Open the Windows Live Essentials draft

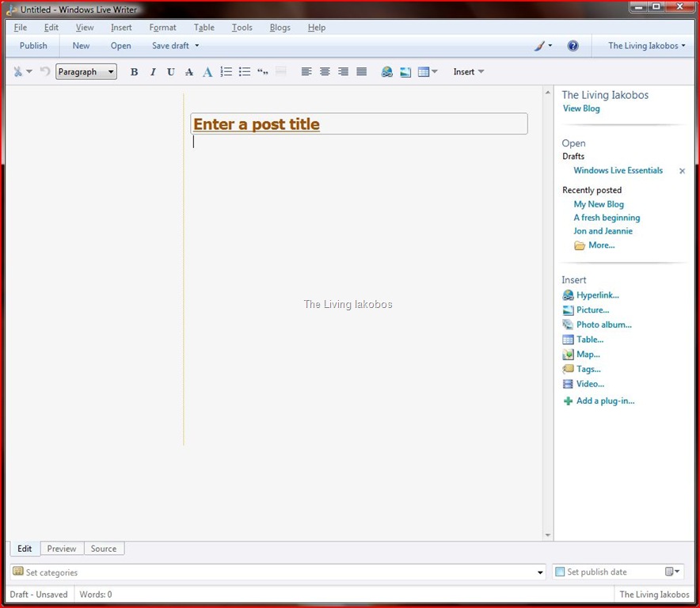(618, 170)
